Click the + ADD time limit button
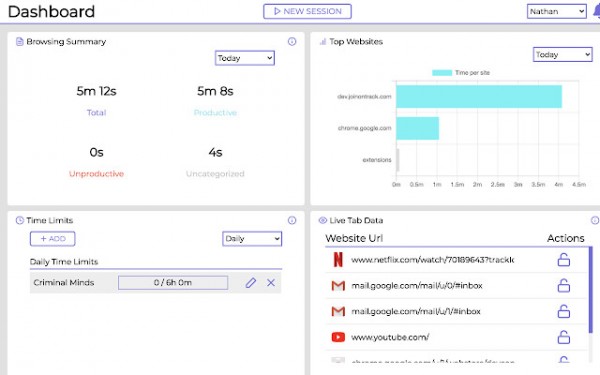 52,239
